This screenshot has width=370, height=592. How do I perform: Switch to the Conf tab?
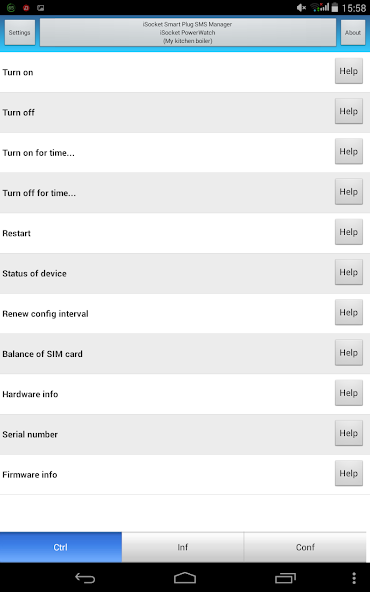(305, 547)
